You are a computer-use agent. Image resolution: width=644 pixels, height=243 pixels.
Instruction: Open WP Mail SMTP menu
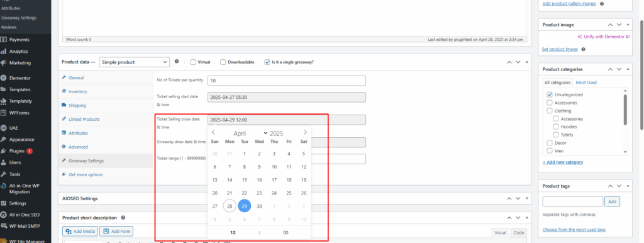pos(25,226)
